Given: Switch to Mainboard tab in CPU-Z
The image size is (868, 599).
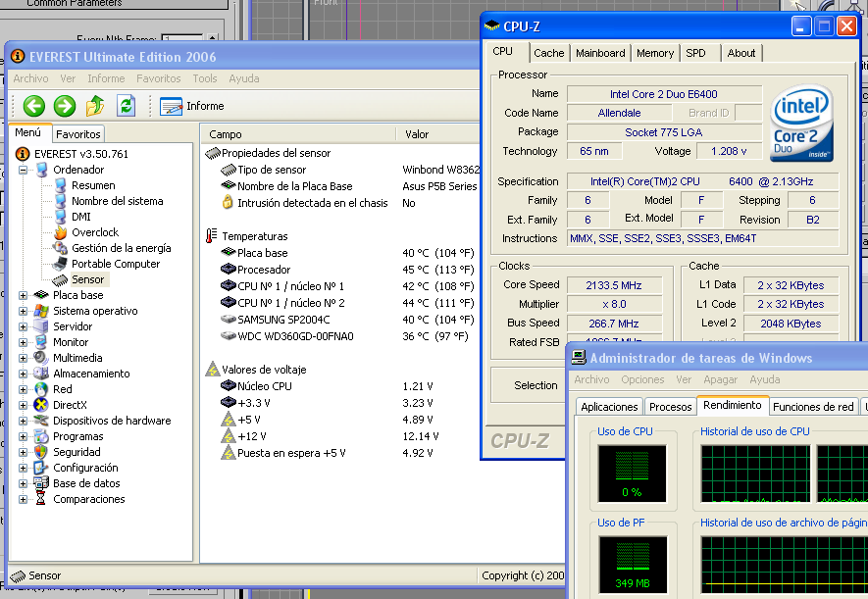Looking at the screenshot, I should [600, 53].
